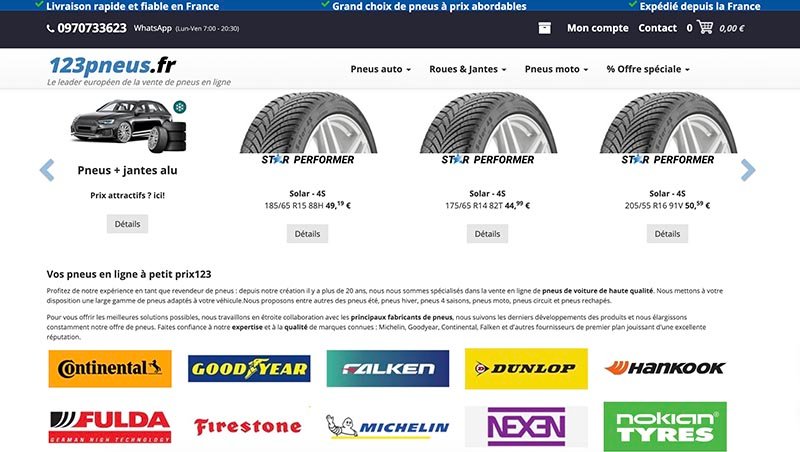Click Détails under Pneus + jantes alu

tap(127, 224)
